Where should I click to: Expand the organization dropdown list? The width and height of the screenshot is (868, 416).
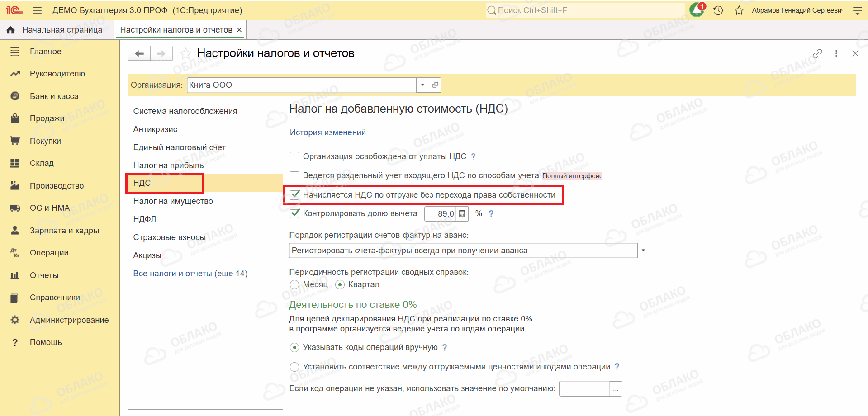(422, 85)
